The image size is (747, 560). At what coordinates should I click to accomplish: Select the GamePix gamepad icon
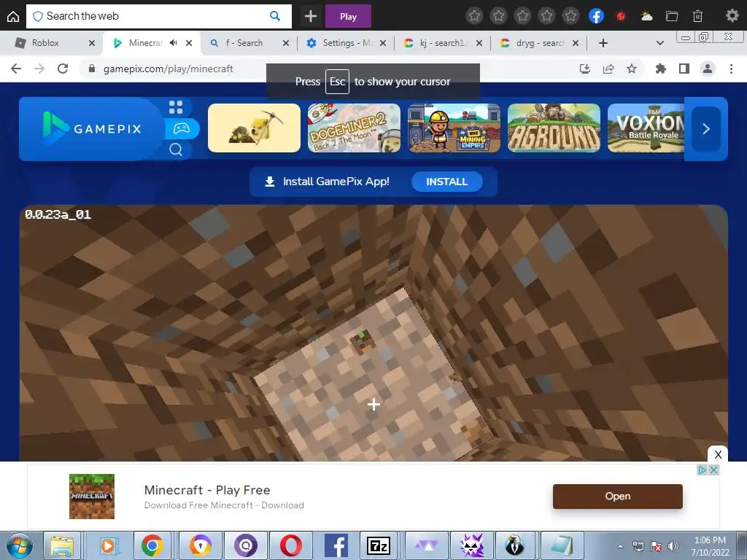tap(182, 128)
